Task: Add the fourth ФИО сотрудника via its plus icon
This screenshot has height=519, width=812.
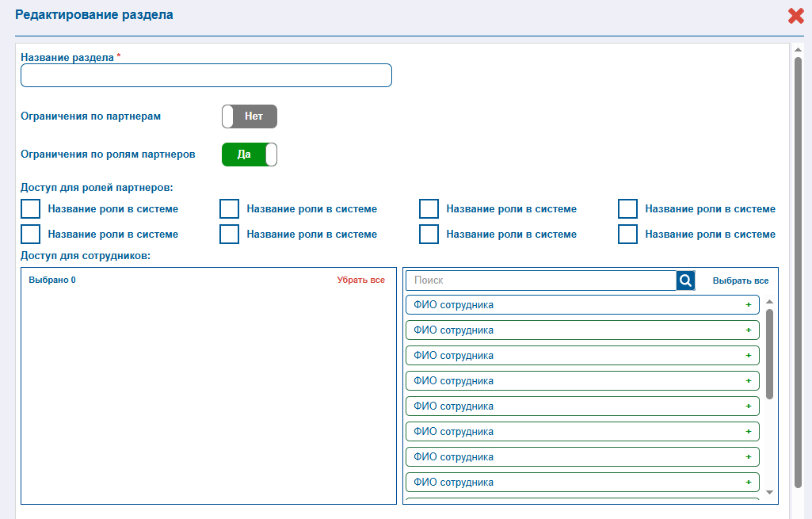Action: point(749,380)
